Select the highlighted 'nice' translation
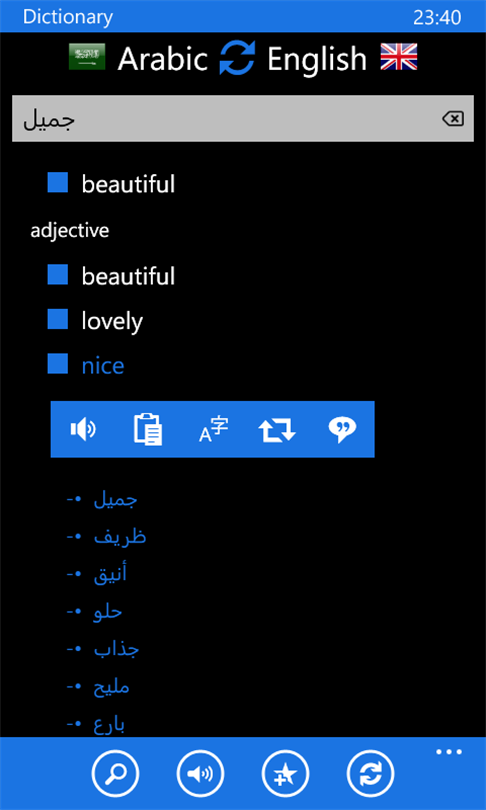This screenshot has width=486, height=810. pyautogui.click(x=103, y=366)
